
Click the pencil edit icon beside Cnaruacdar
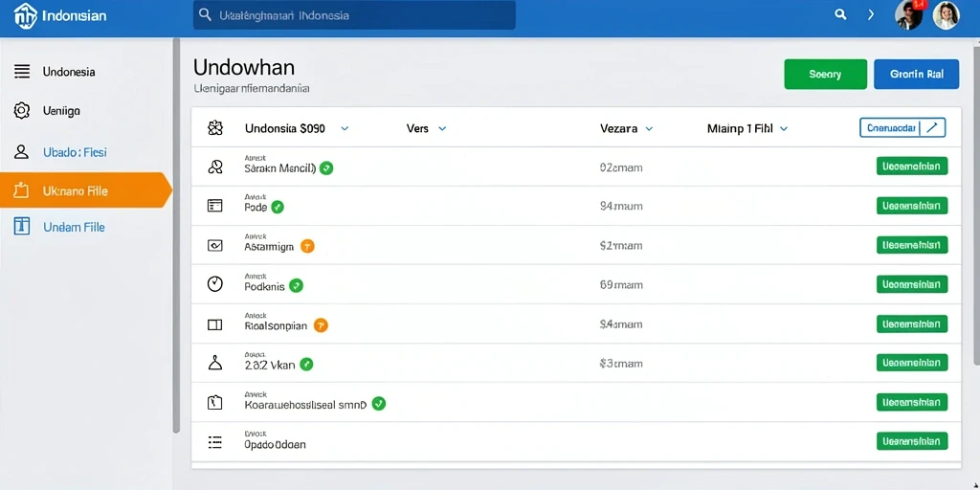(932, 127)
